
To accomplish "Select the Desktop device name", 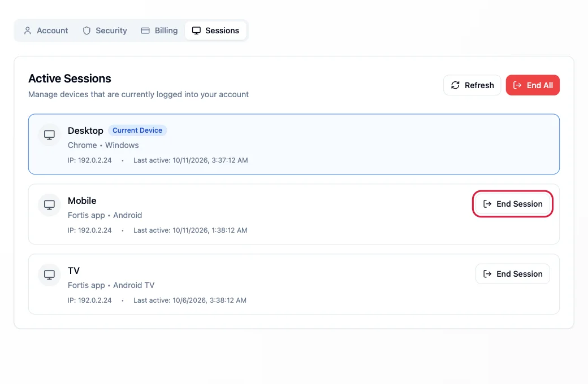I will click(x=85, y=131).
